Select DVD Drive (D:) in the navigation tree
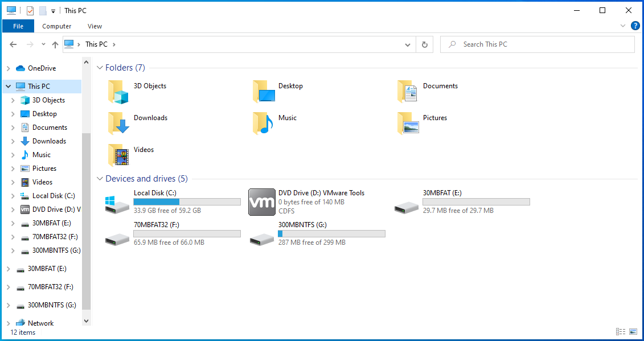The height and width of the screenshot is (341, 644). tap(56, 209)
